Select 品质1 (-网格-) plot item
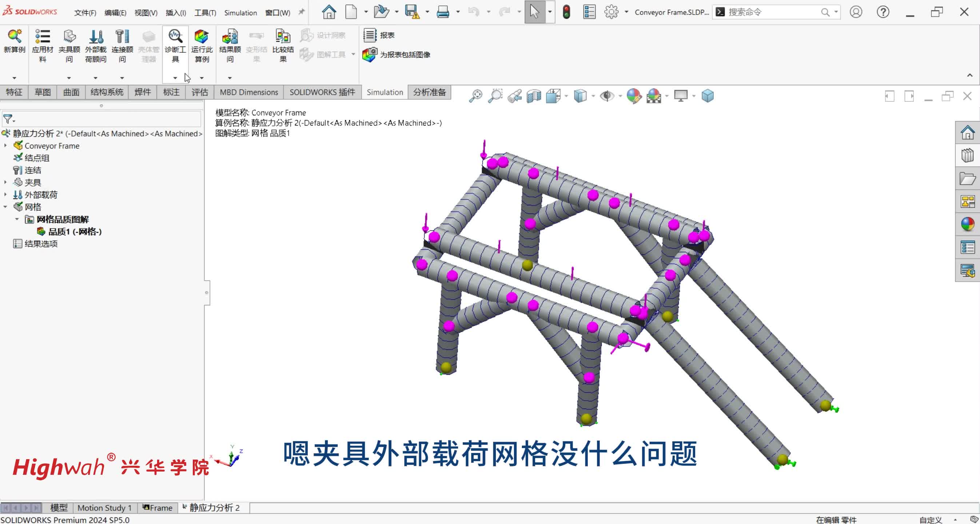Viewport: 980px width, 524px height. coord(75,231)
